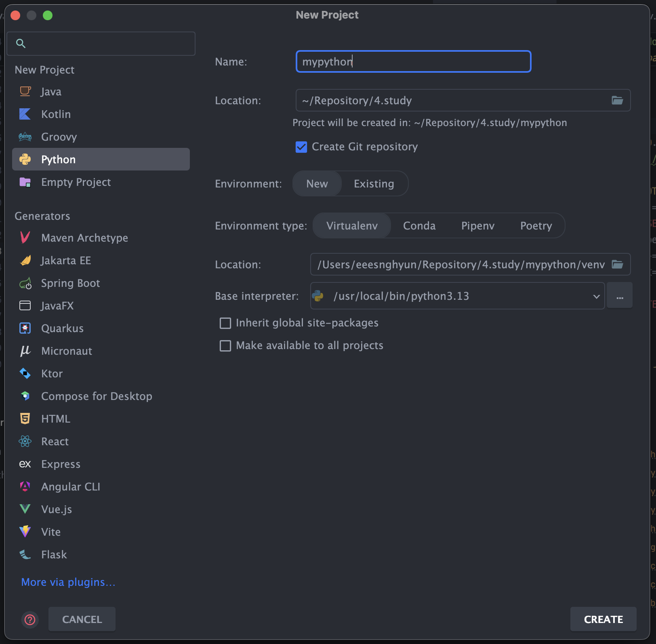
Task: Click the Groovy logo icon
Action: tap(25, 137)
